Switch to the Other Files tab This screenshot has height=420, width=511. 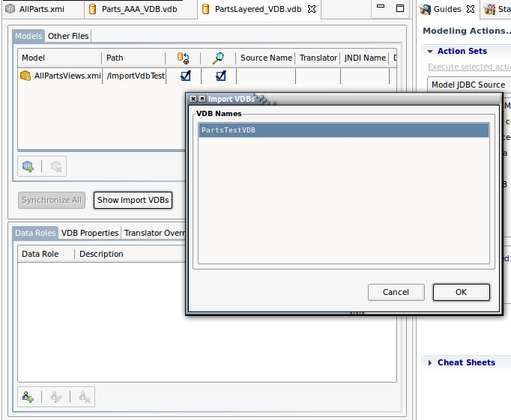point(69,36)
